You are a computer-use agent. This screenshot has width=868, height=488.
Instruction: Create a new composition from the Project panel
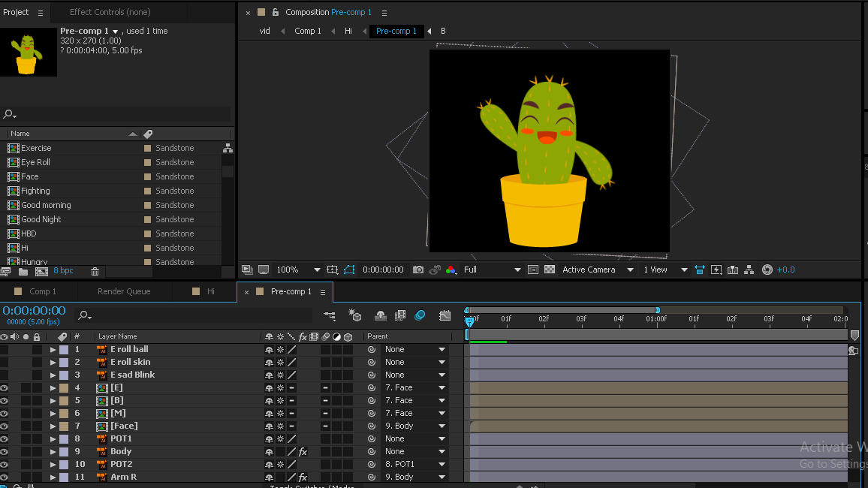(x=41, y=272)
